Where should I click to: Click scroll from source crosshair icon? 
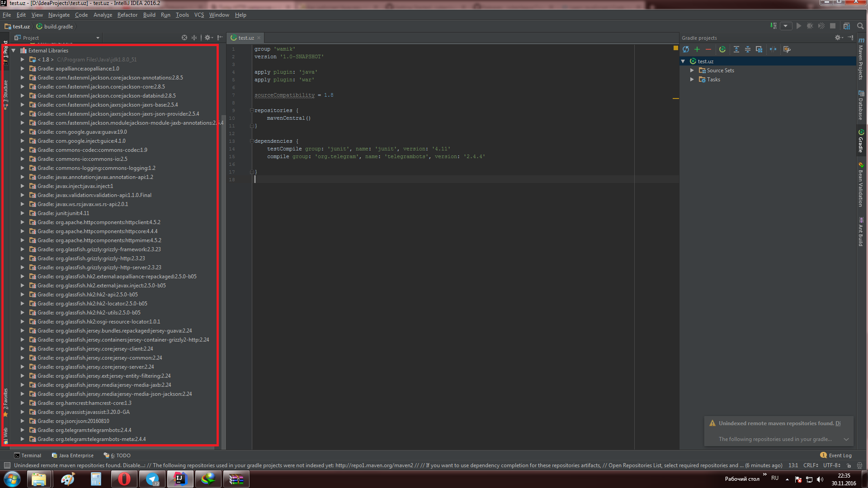(184, 38)
